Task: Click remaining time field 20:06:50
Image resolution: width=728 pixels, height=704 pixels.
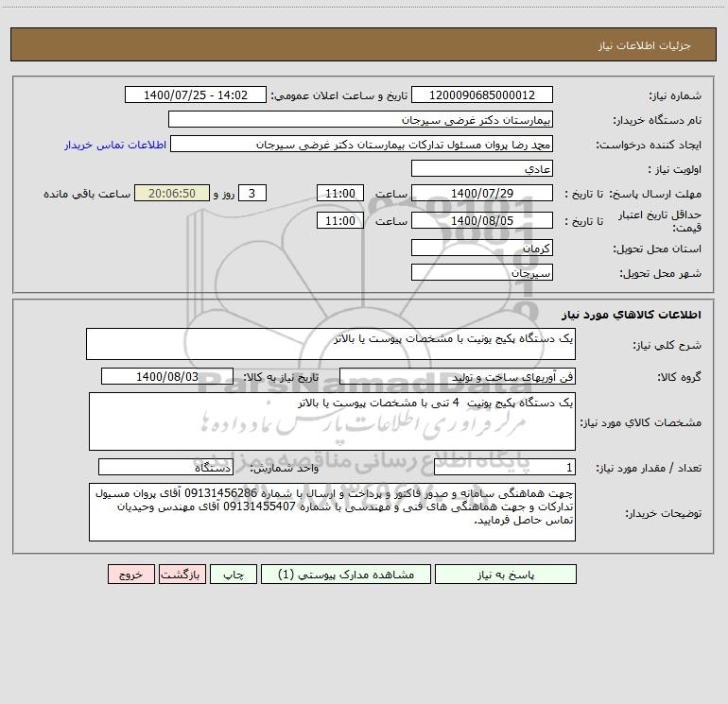Action: 172,193
